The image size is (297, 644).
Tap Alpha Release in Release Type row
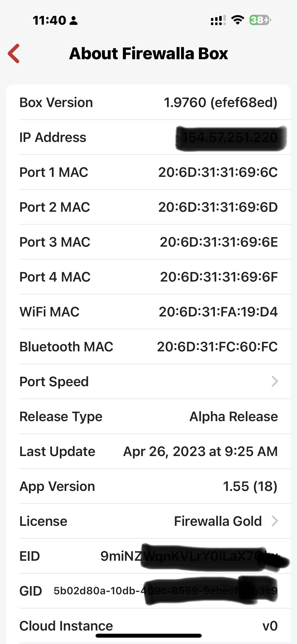(234, 417)
